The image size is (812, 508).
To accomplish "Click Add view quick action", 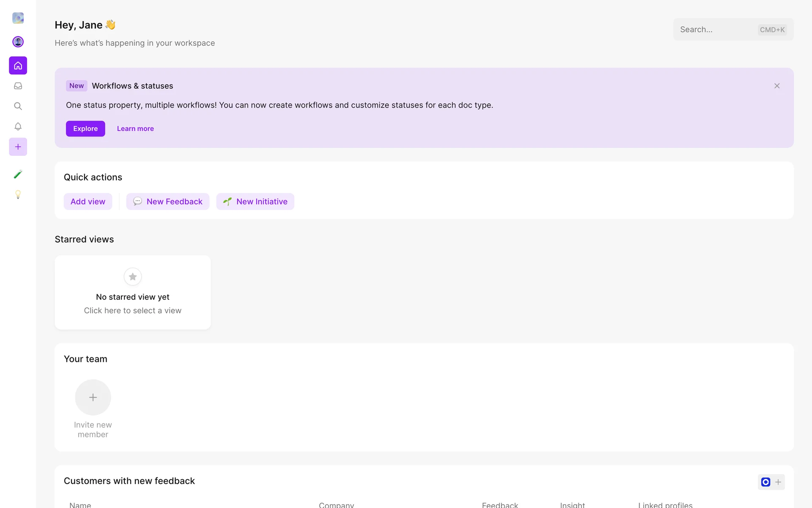I will pos(88,202).
